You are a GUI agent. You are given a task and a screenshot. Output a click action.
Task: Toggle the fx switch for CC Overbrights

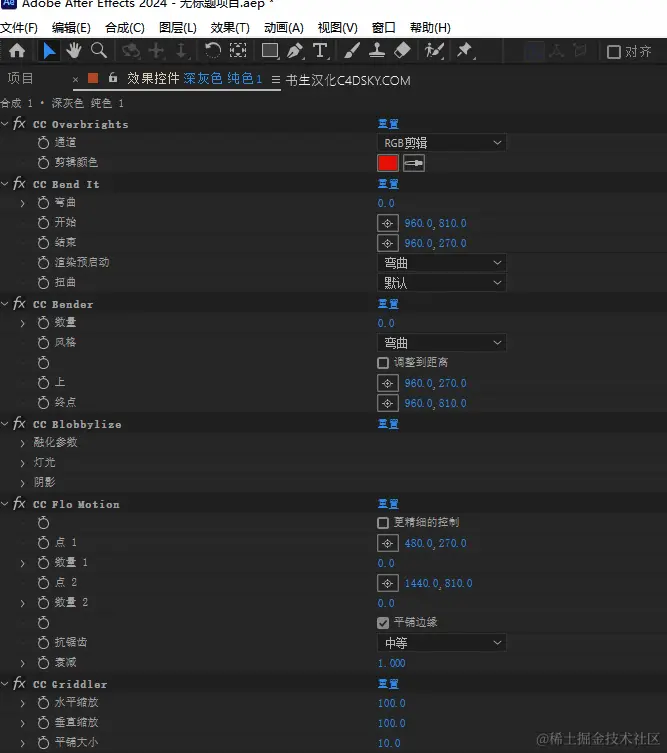tap(19, 123)
